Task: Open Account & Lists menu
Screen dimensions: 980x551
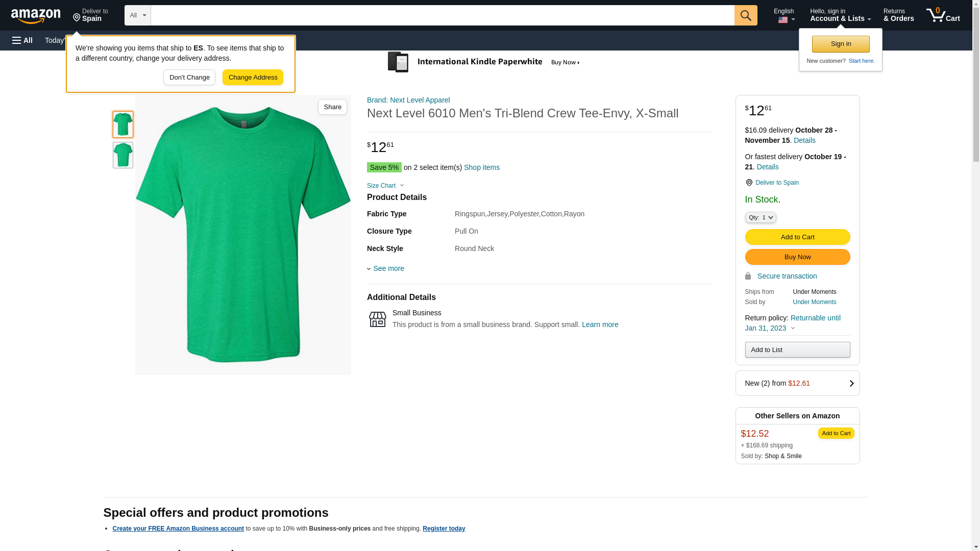Action: tap(840, 15)
